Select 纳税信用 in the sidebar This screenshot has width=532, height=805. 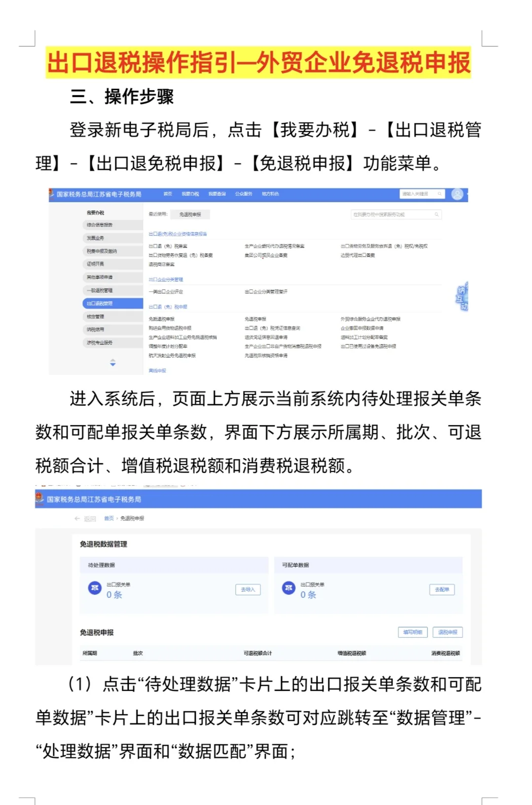click(112, 329)
